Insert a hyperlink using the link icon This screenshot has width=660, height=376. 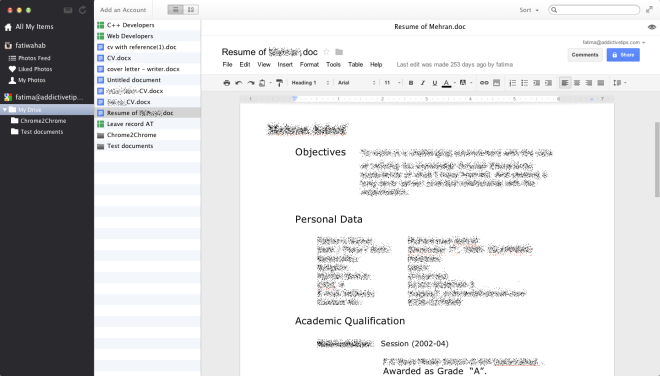[x=484, y=83]
